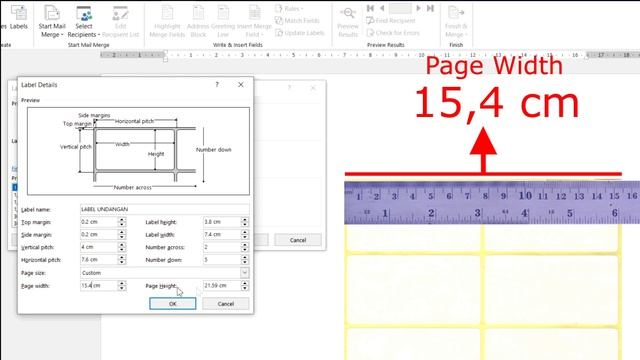Adjust Horizontal pitch spinner arrows

click(x=122, y=260)
